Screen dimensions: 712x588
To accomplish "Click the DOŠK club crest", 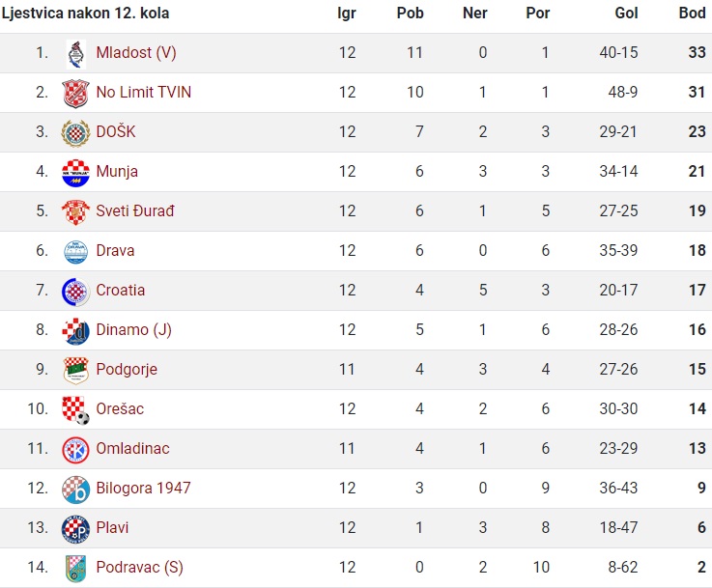I will (75, 133).
